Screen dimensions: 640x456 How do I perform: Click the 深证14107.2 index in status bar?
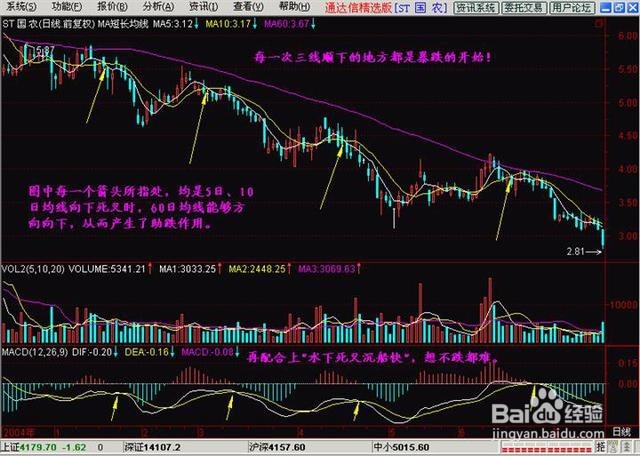tap(152, 447)
